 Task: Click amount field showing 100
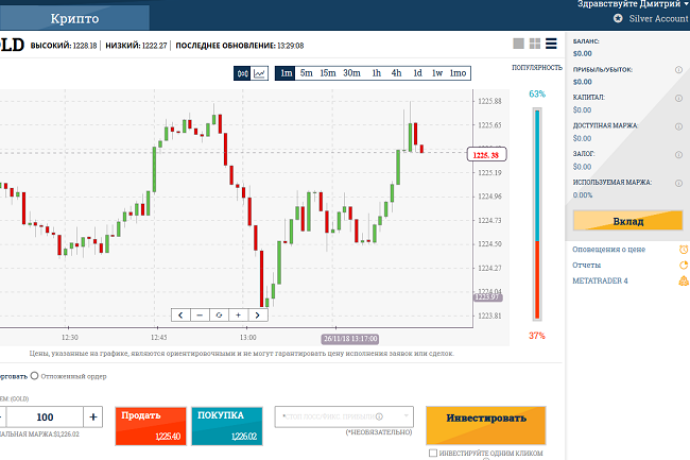(x=45, y=417)
